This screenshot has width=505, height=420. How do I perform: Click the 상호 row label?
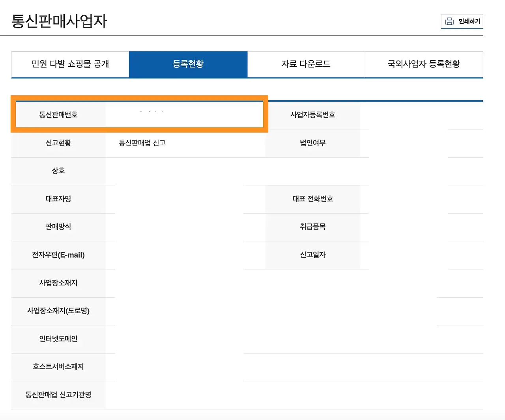58,171
